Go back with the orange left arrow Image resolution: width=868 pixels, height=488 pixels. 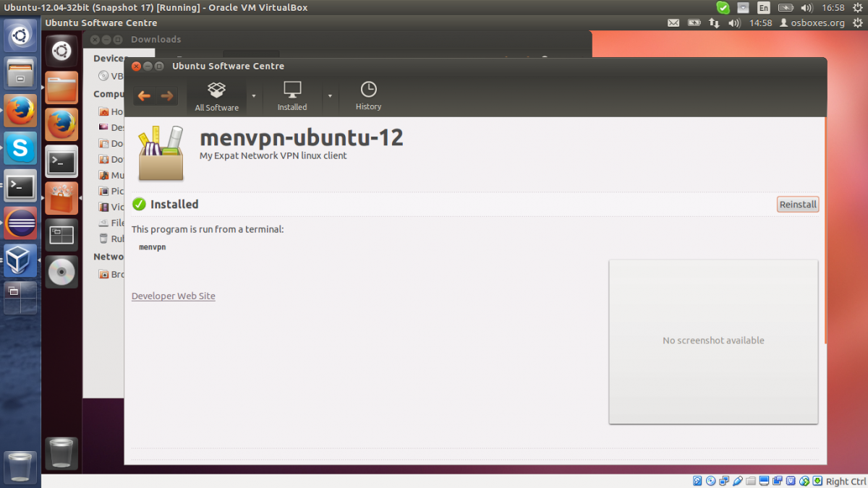click(x=144, y=95)
